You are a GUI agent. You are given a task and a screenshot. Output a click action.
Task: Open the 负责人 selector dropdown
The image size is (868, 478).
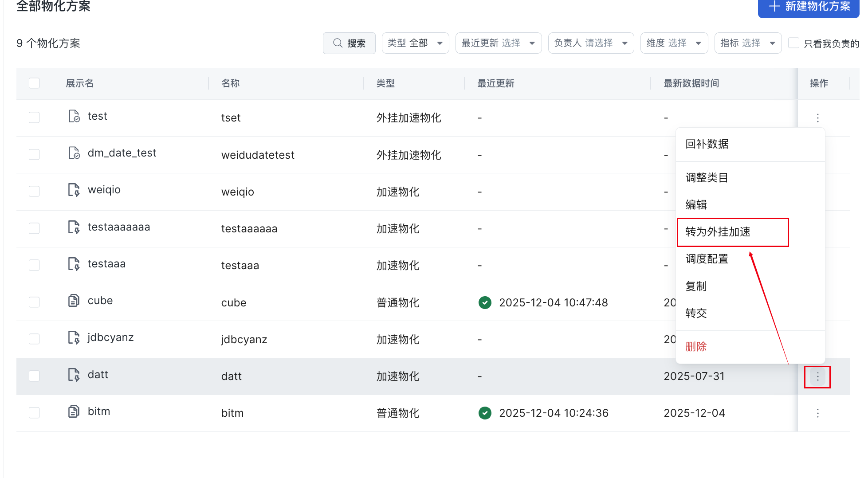591,43
